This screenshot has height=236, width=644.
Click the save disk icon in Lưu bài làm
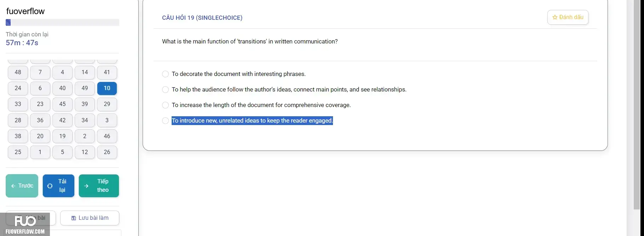coord(74,218)
